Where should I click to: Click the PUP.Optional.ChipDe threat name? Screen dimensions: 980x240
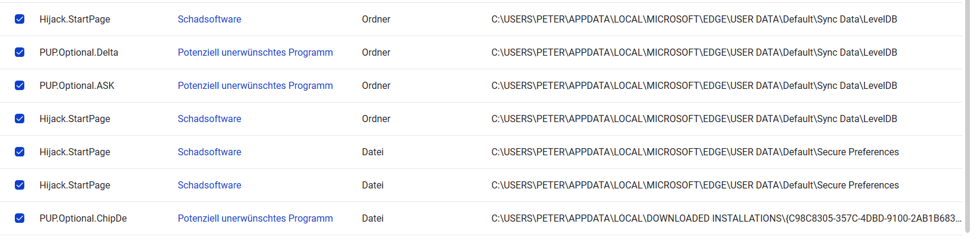83,218
